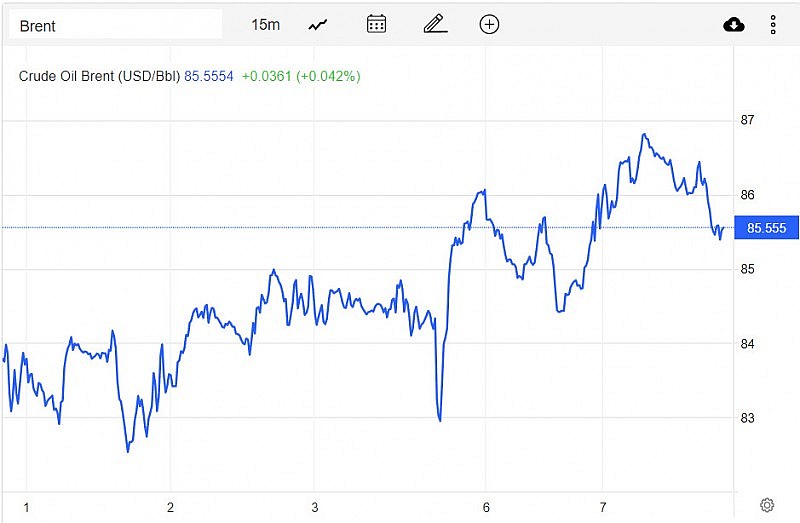Image resolution: width=800 pixels, height=523 pixels.
Task: Select day 1 on the time axis
Action: tap(26, 507)
